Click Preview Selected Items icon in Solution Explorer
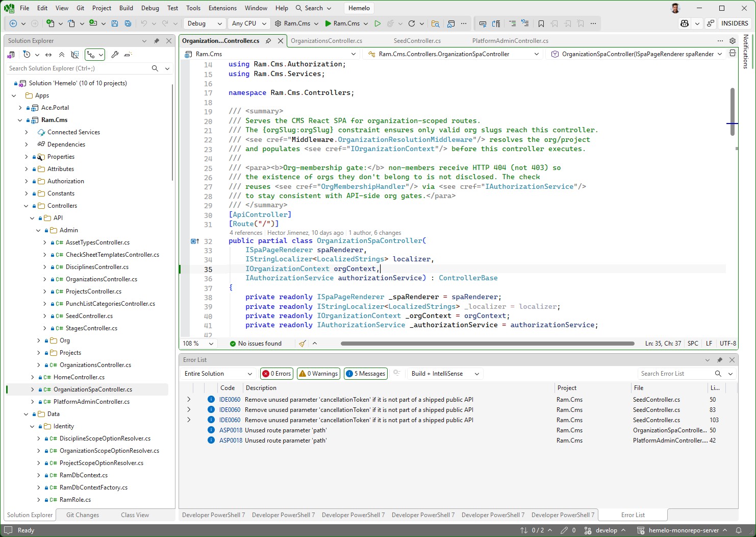 (128, 55)
